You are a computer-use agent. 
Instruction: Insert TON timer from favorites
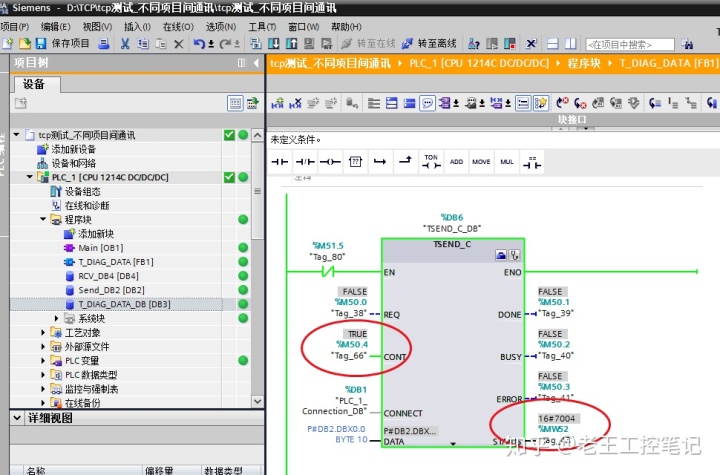point(431,162)
